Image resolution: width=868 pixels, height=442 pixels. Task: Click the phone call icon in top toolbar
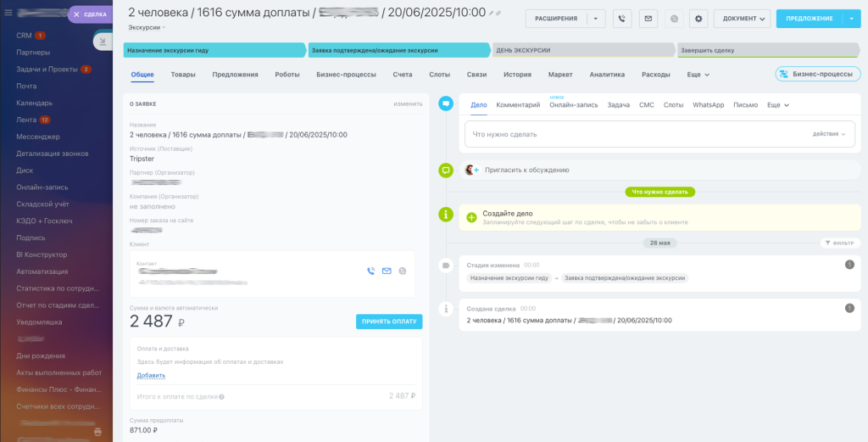[622, 19]
